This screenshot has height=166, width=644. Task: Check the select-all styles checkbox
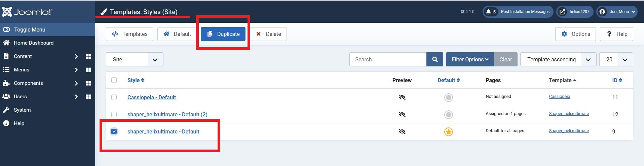[114, 80]
